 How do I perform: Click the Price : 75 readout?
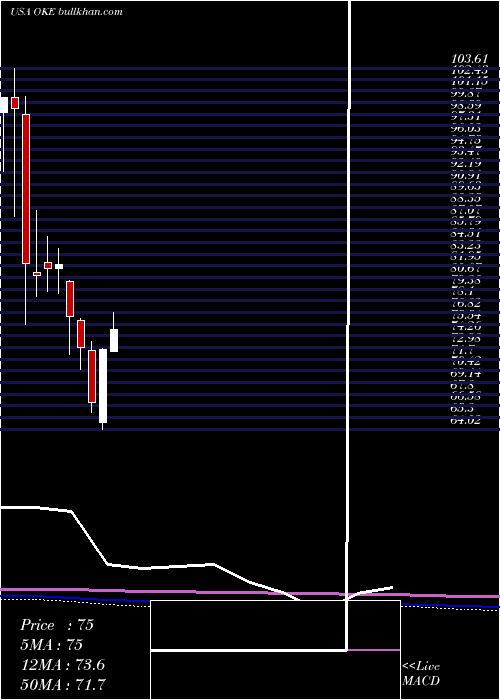57,625
